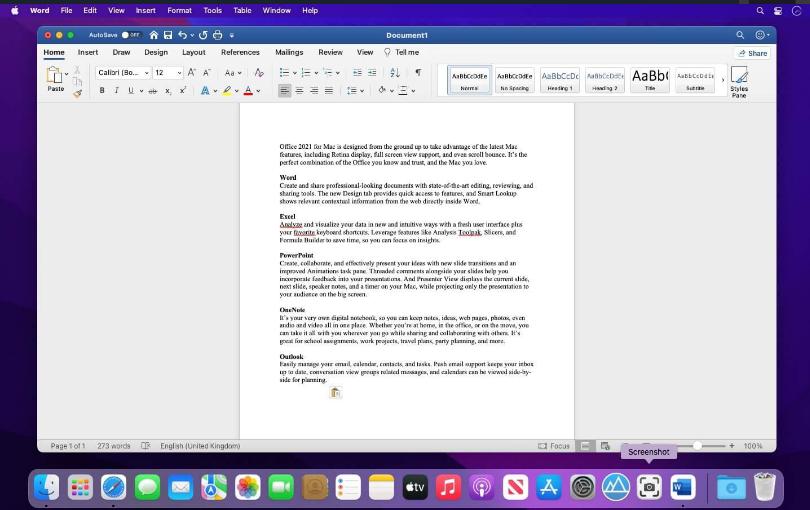810x510 pixels.
Task: Open Customize Quick Access Toolbar dropdown
Action: point(232,35)
